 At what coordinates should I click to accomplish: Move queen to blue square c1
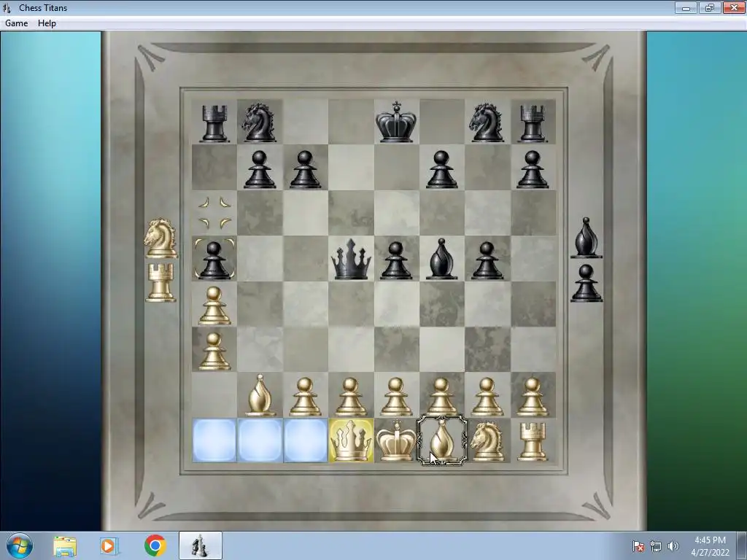tap(306, 440)
